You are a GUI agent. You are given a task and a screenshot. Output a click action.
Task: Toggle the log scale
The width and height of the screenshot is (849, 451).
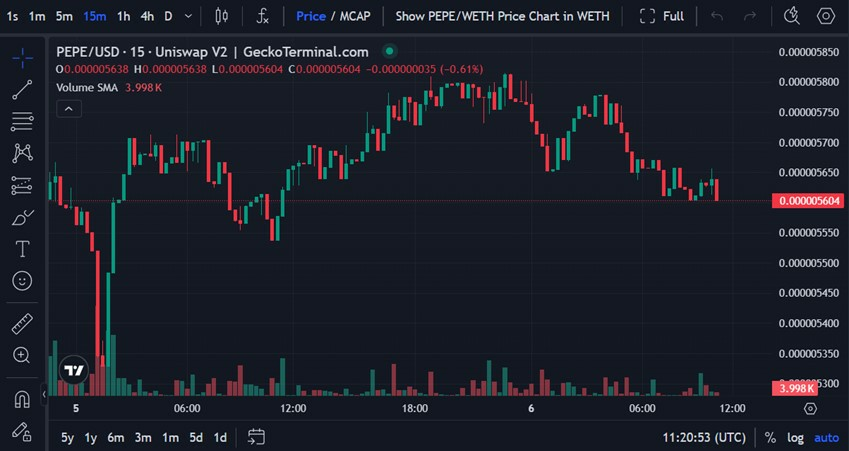795,437
